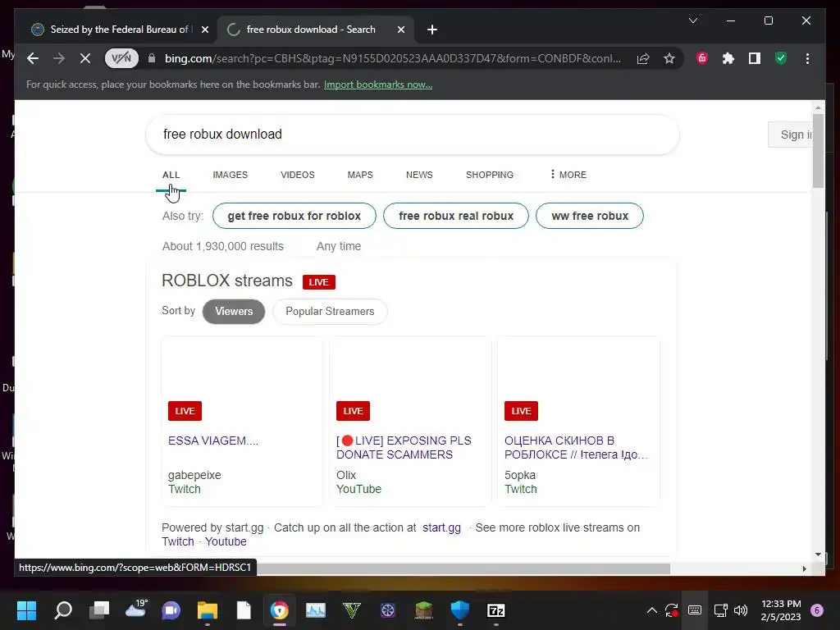The height and width of the screenshot is (630, 840).
Task: Switch to IMAGES results
Action: (x=231, y=176)
